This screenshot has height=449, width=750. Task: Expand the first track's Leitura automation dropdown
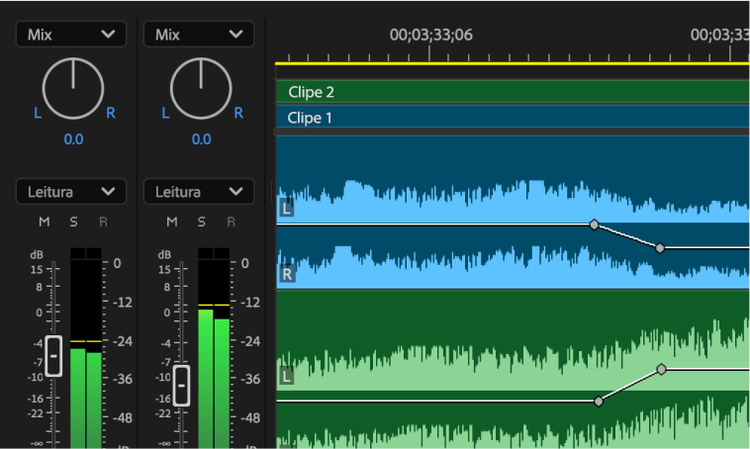(71, 191)
